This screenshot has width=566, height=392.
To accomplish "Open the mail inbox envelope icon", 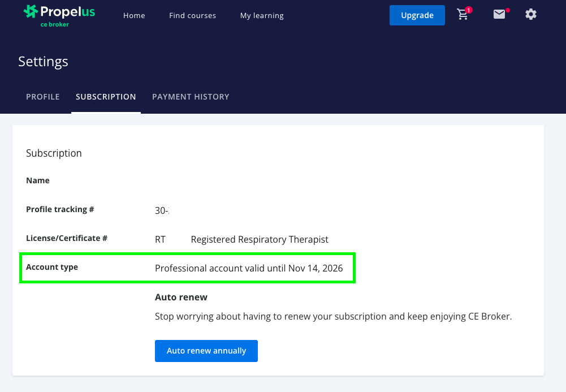I will point(499,15).
